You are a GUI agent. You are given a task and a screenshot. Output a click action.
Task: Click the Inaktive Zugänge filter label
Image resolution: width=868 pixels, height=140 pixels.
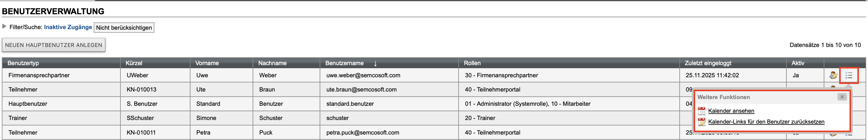68,27
